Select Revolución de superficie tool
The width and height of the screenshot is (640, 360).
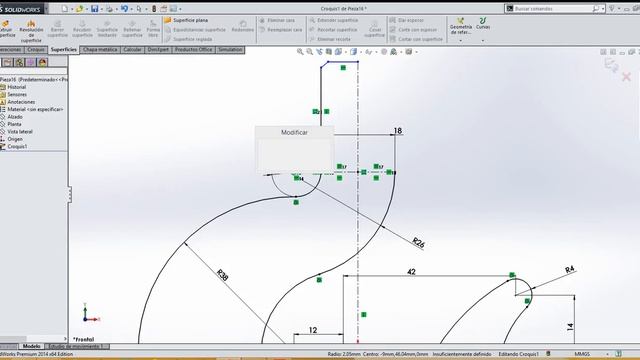[31, 31]
